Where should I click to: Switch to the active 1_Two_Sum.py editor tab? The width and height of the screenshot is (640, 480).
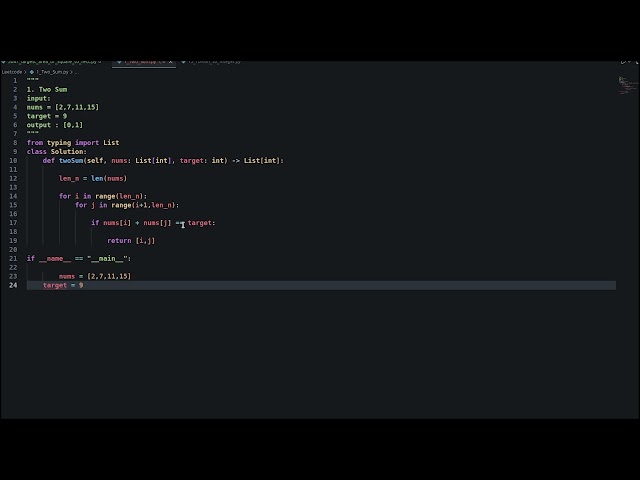coord(144,62)
